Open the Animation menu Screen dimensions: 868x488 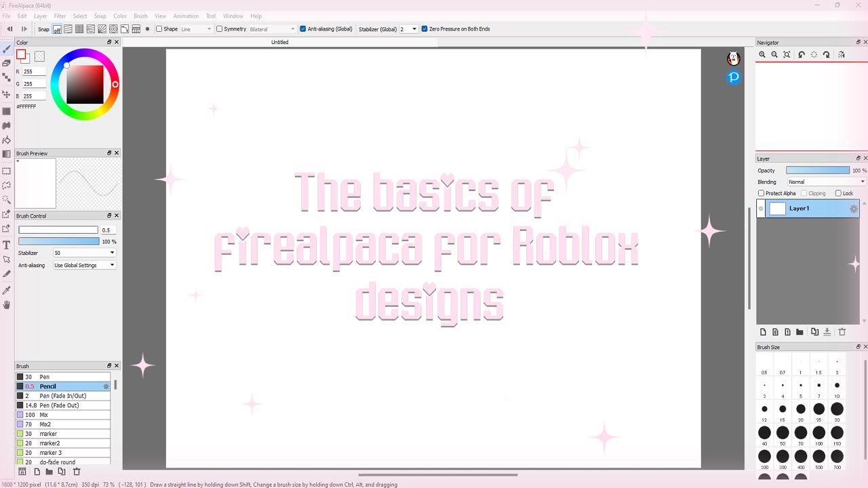click(x=186, y=16)
